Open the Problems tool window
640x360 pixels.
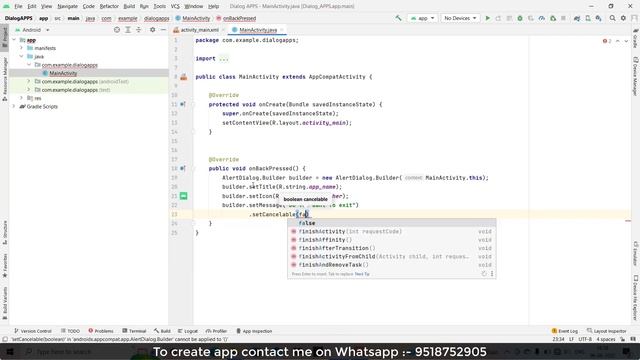click(x=101, y=331)
